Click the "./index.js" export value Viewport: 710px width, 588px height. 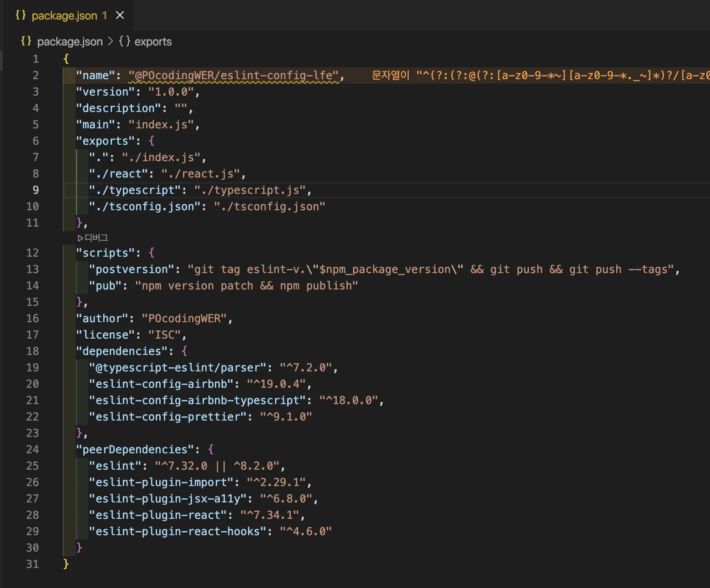click(x=162, y=157)
